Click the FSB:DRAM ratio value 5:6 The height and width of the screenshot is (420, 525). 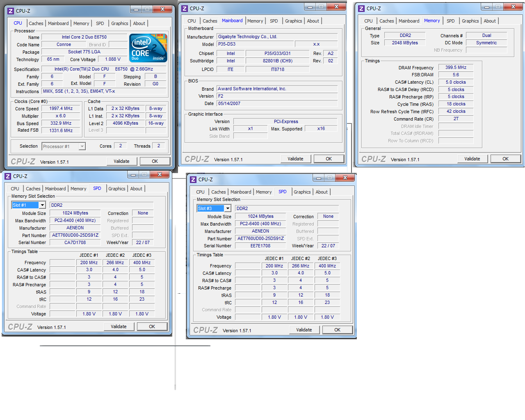(x=456, y=75)
